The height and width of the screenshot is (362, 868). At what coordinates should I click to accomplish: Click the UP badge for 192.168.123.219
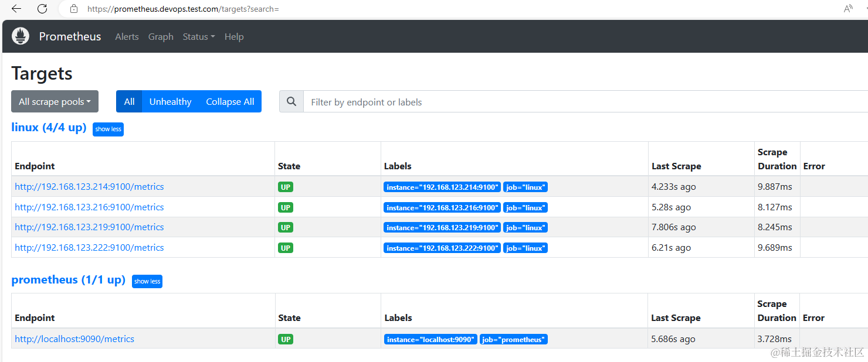pyautogui.click(x=286, y=227)
